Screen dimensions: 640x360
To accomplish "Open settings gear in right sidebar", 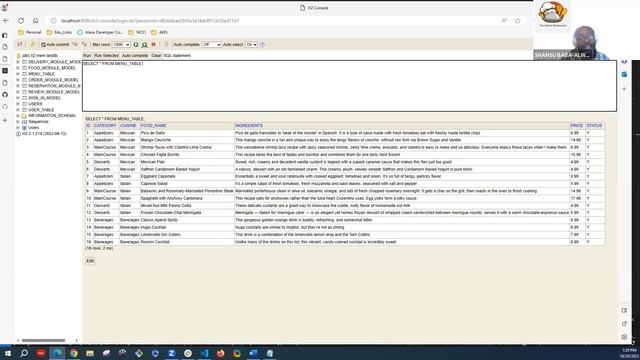I will (624, 337).
